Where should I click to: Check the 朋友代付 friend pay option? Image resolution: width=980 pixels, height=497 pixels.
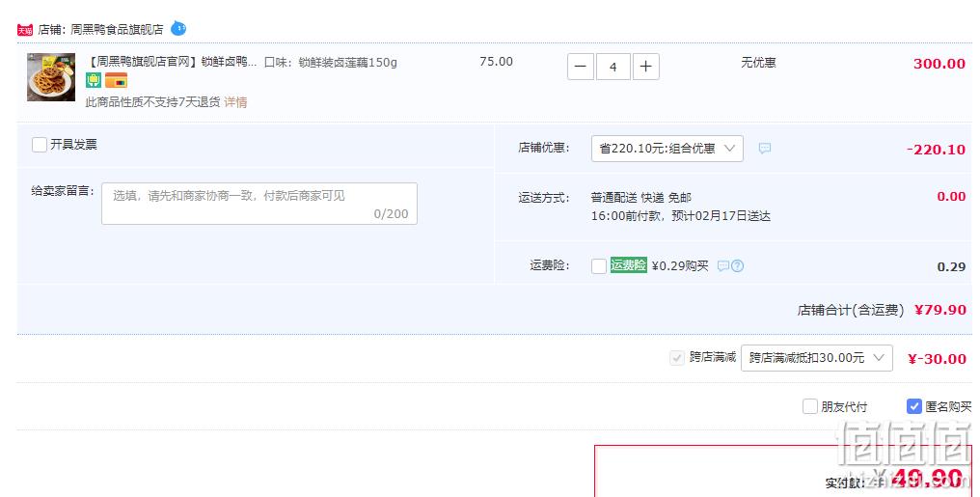[810, 406]
